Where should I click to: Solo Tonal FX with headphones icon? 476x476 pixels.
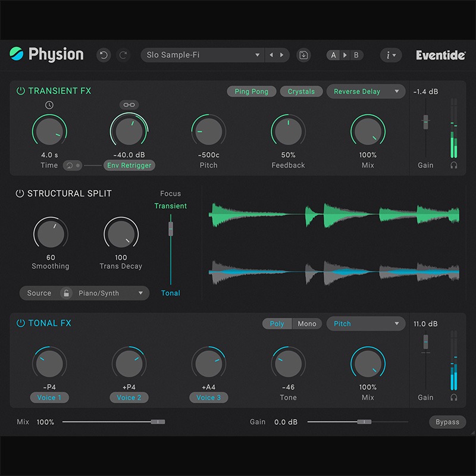(454, 397)
